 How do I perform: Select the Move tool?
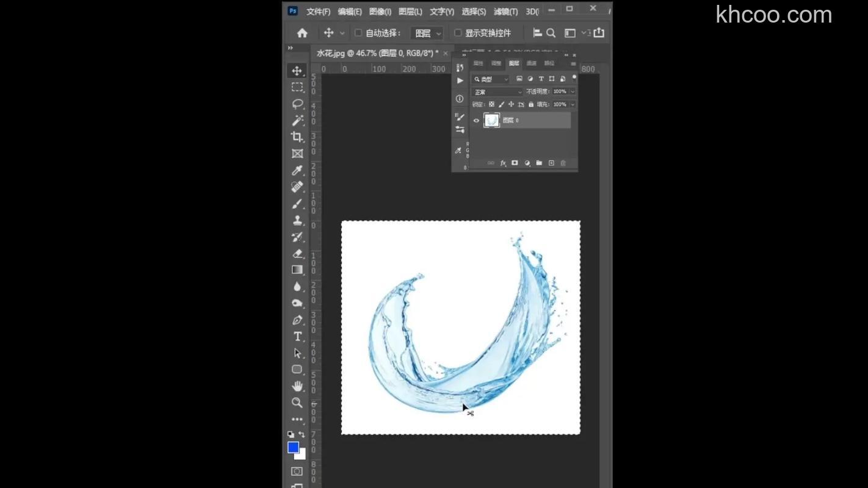pyautogui.click(x=297, y=70)
